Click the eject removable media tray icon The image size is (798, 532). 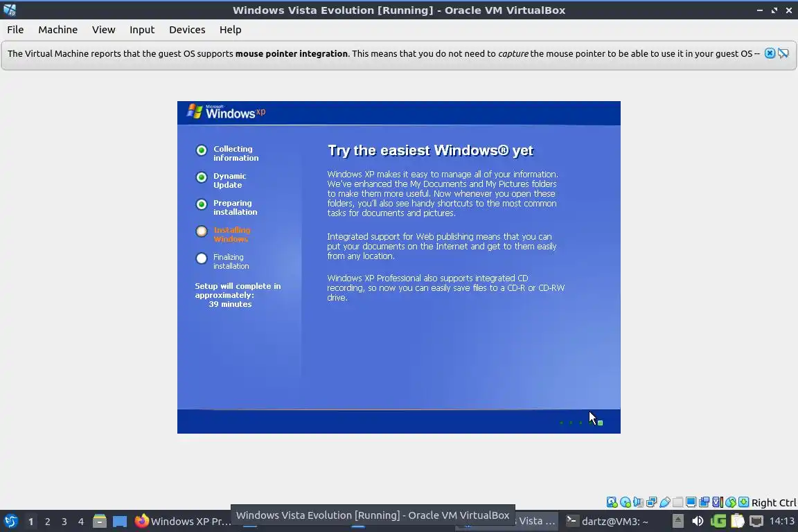(x=678, y=522)
